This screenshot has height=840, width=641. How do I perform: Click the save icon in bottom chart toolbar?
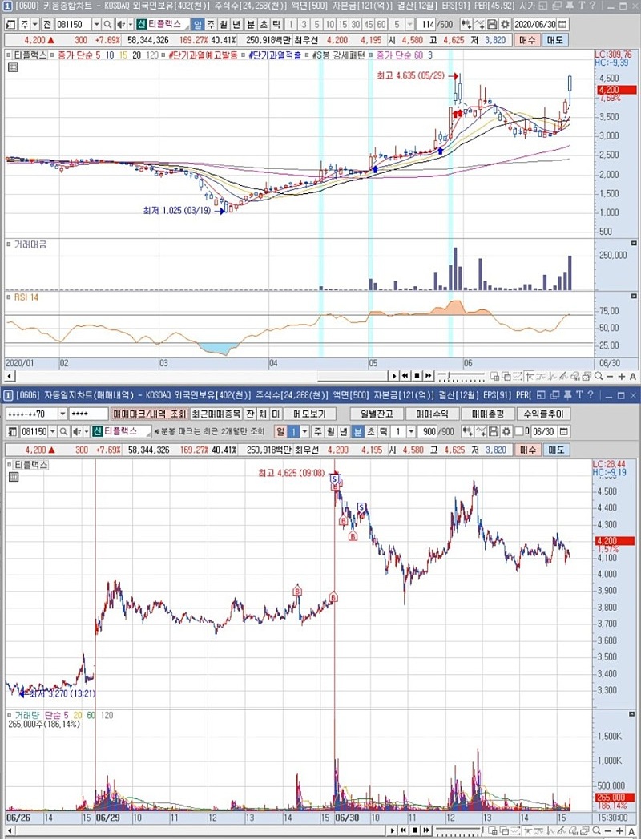coord(494,432)
